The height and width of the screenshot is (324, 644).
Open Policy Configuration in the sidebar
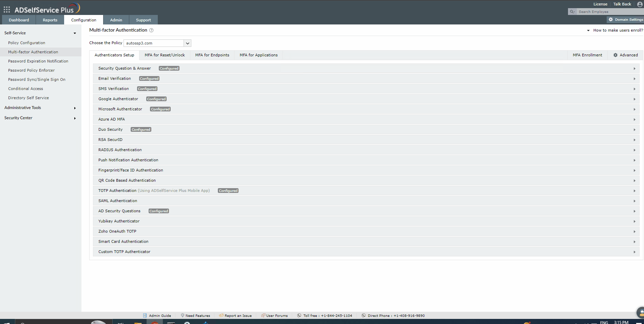(x=26, y=43)
